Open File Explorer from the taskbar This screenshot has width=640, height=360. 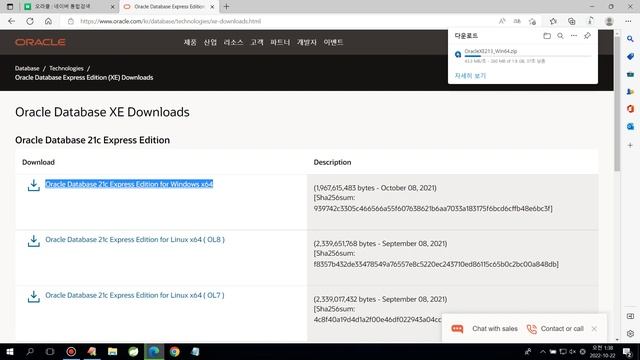click(x=113, y=351)
